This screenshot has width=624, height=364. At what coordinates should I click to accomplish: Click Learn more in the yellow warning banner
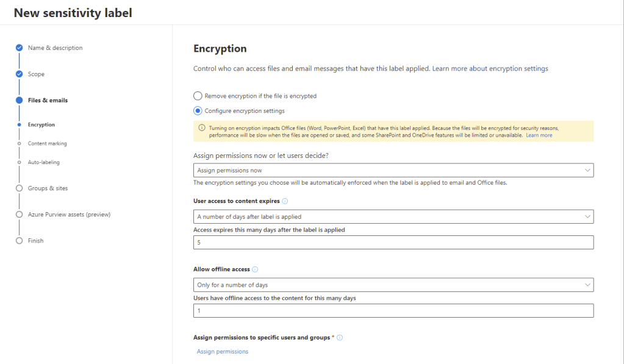point(539,135)
